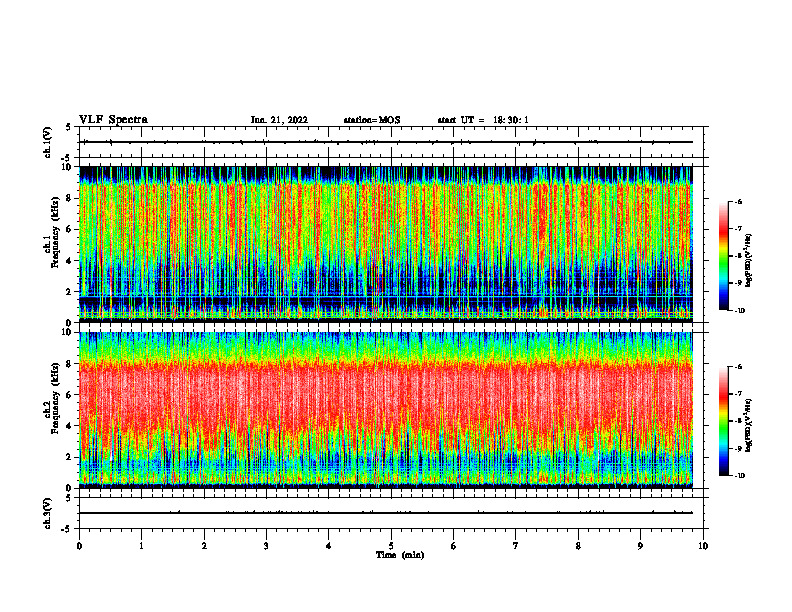Click the log(PSD) label beside ch.1 colorbar

pyautogui.click(x=749, y=261)
